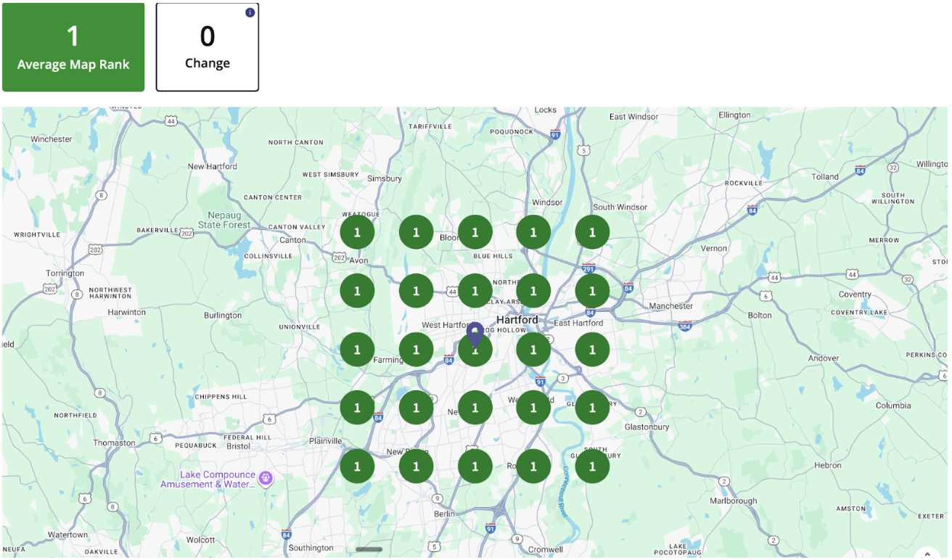Click the rank pin closest to East Hartford

(x=592, y=349)
